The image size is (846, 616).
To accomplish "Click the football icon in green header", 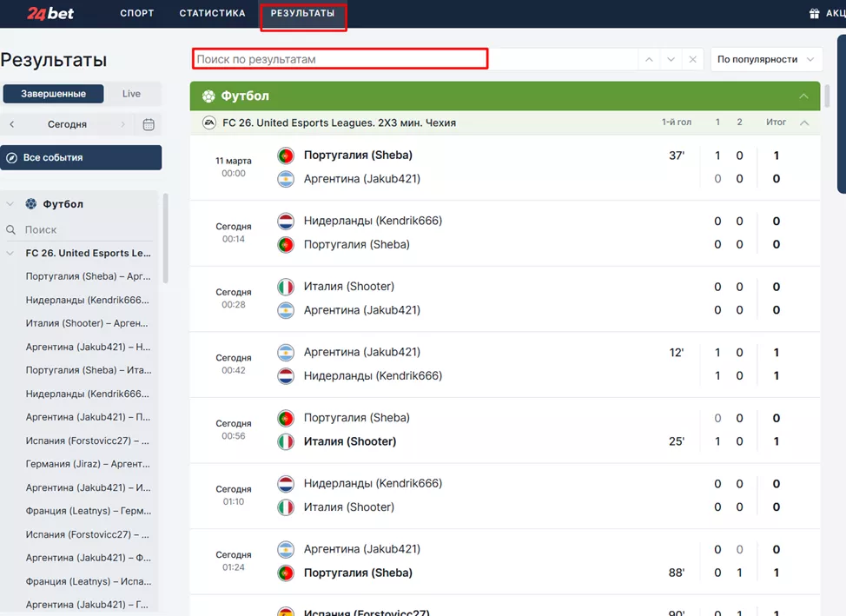I will click(208, 96).
